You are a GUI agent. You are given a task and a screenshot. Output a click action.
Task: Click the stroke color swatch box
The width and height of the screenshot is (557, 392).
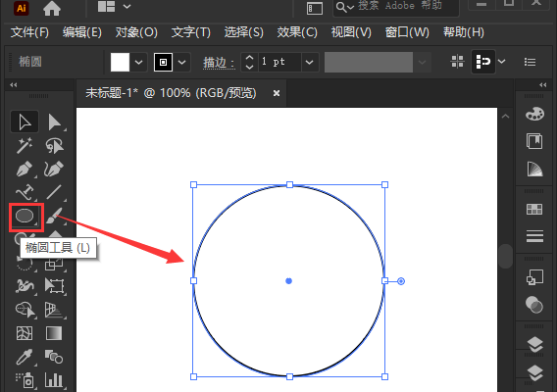point(163,62)
